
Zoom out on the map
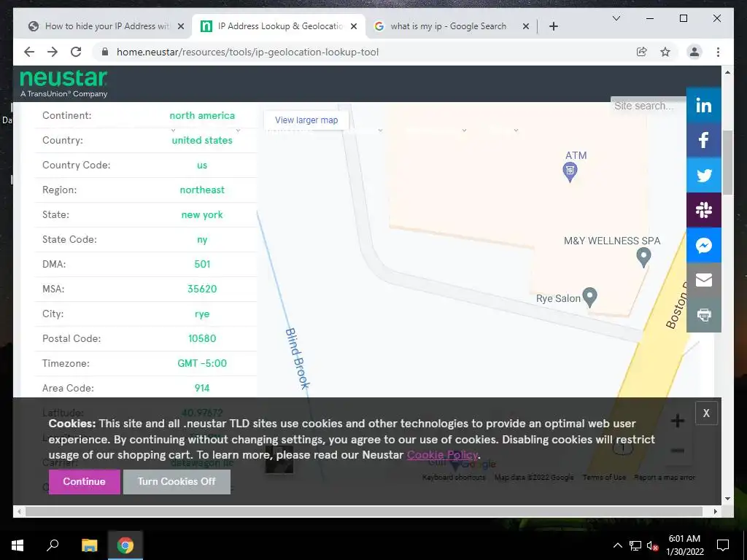tap(678, 451)
